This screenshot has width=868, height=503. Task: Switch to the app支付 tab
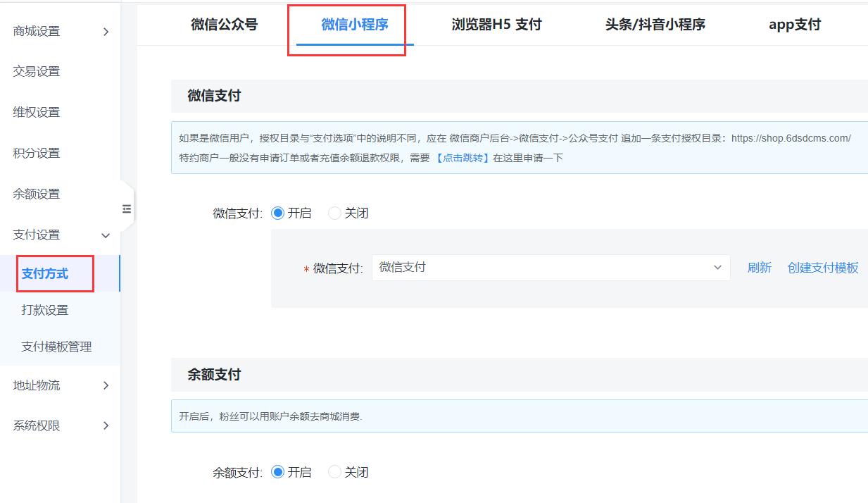coord(795,25)
